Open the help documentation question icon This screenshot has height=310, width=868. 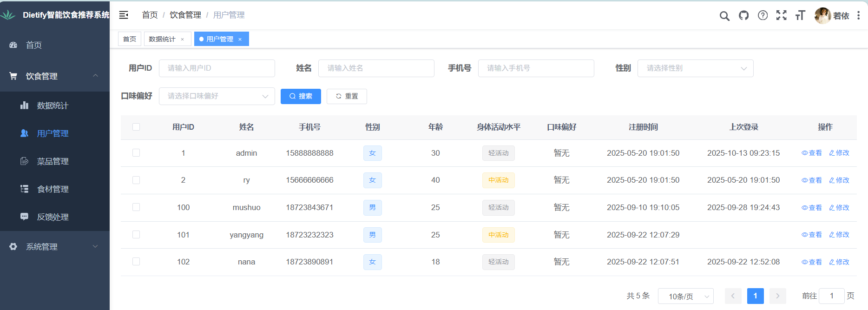pyautogui.click(x=763, y=15)
